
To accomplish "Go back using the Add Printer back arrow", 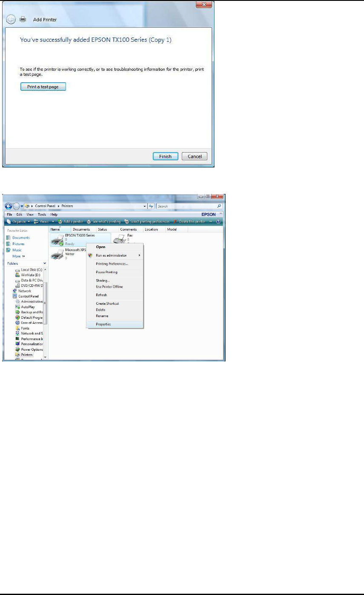I will coord(11,20).
